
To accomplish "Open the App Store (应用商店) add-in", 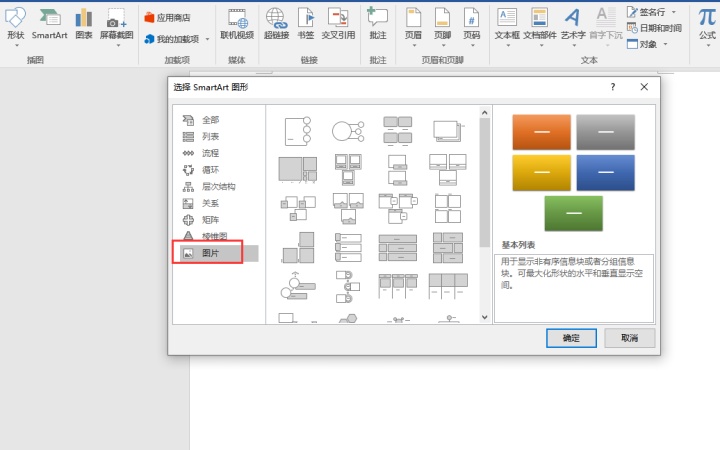I will pyautogui.click(x=167, y=17).
